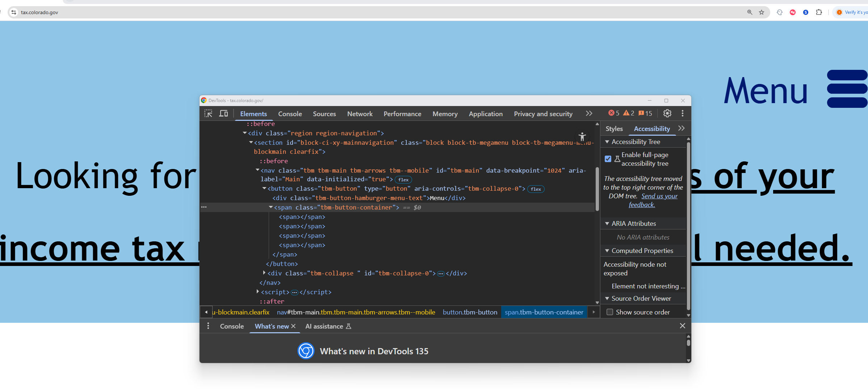Click the red extension icon in browser toolbar
The image size is (868, 389).
pyautogui.click(x=793, y=12)
